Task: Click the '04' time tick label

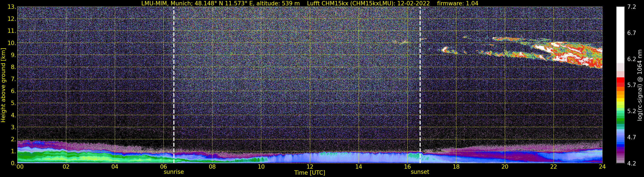Action: pyautogui.click(x=115, y=167)
